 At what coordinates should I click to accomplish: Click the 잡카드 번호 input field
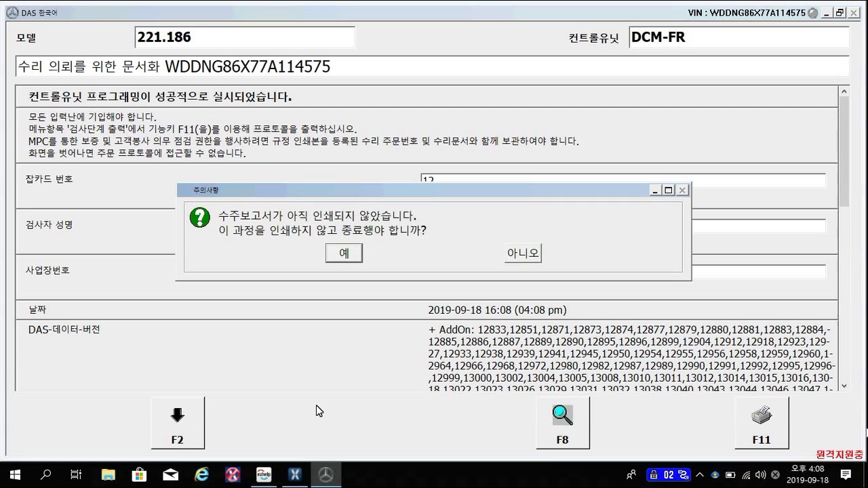coord(623,180)
